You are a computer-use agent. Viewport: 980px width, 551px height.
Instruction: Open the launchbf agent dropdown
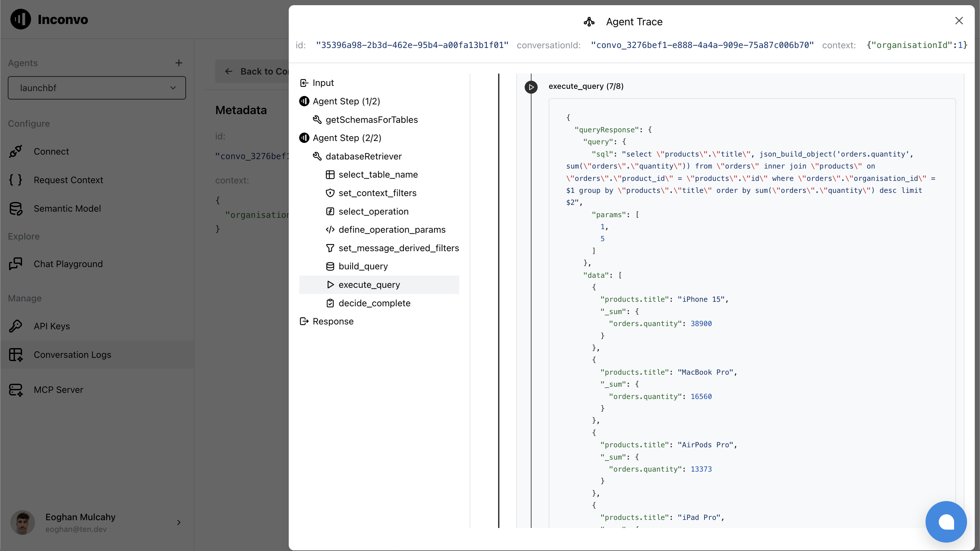click(97, 88)
